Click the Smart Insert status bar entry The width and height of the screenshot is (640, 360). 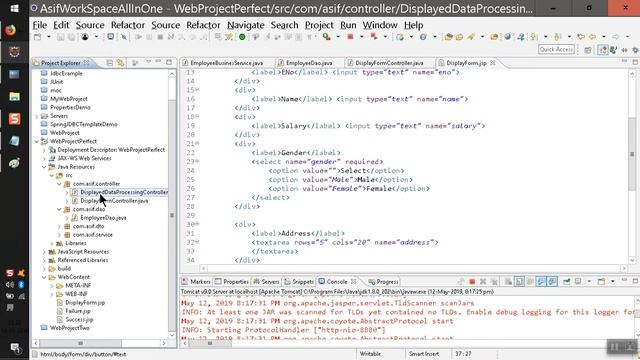(424, 354)
